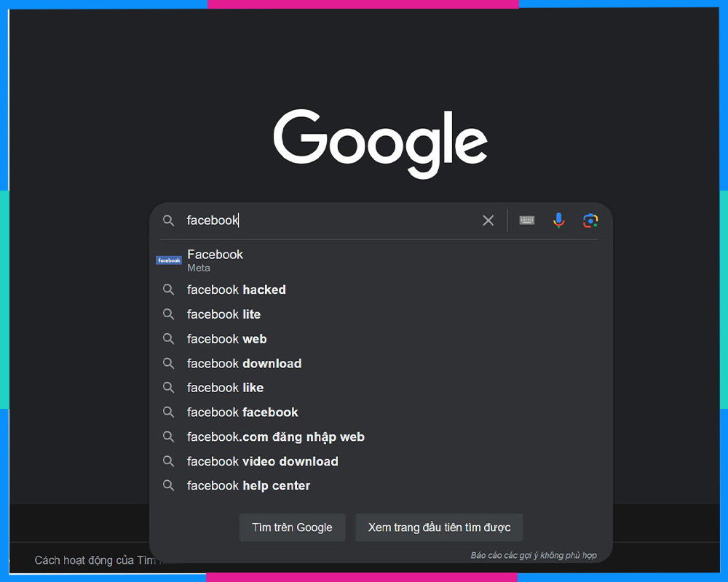The height and width of the screenshot is (582, 728).
Task: Click the Google logo
Action: coord(380,143)
